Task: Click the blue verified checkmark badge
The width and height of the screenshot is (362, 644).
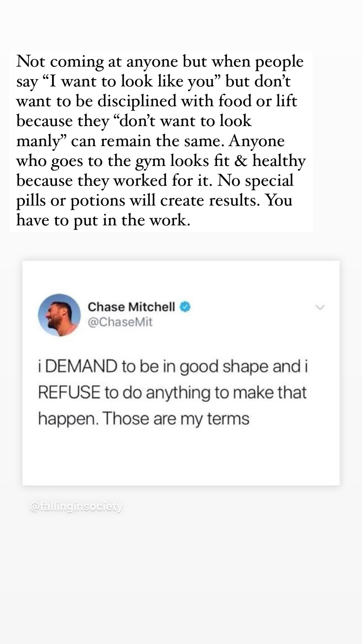Action: point(185,307)
